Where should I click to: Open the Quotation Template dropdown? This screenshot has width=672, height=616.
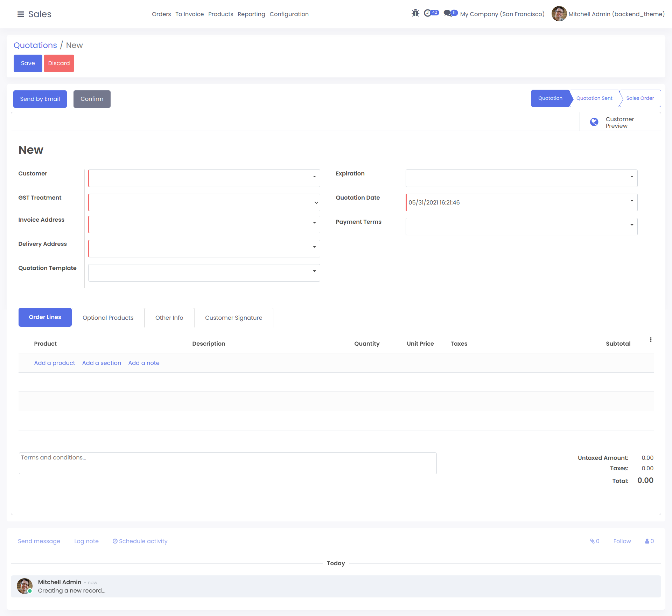[x=314, y=271]
